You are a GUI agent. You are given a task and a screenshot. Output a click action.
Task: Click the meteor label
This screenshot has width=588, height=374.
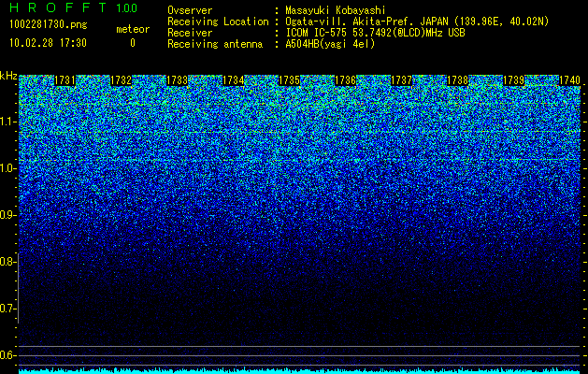coord(133,29)
